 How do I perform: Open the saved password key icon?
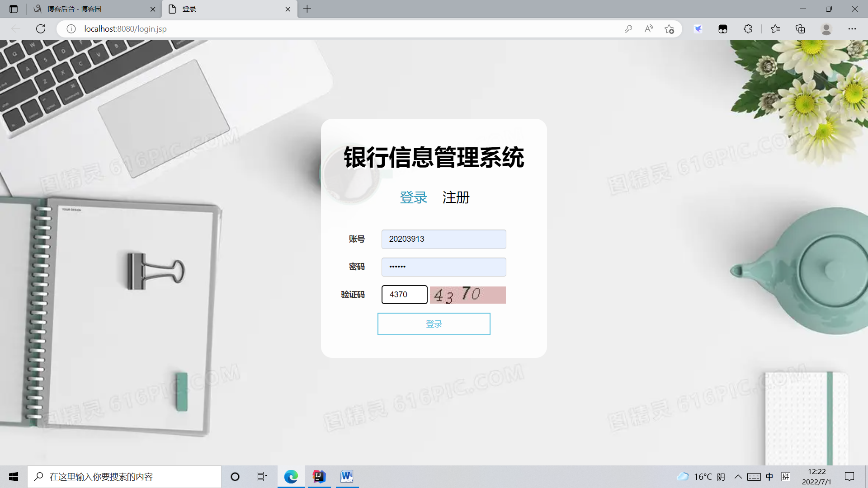pyautogui.click(x=628, y=29)
